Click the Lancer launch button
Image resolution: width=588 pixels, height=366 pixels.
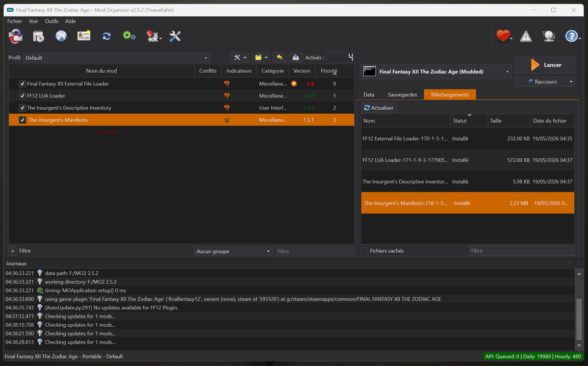tap(545, 65)
